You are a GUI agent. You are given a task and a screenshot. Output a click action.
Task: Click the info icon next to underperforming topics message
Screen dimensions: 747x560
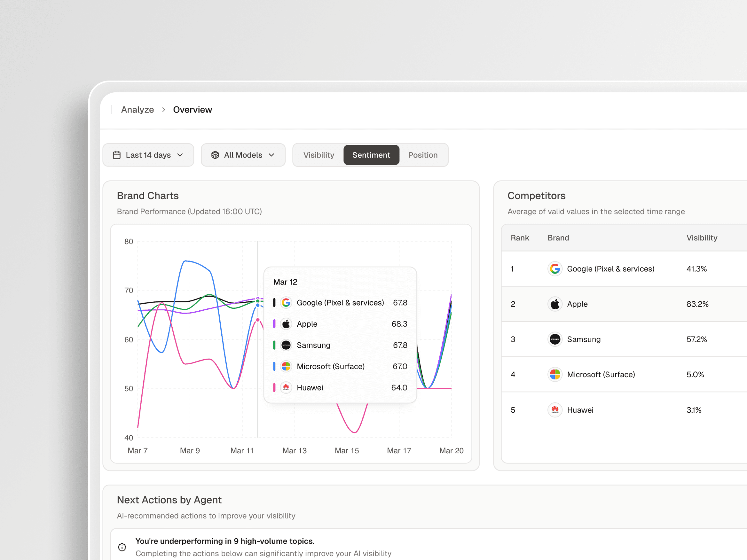pyautogui.click(x=122, y=547)
